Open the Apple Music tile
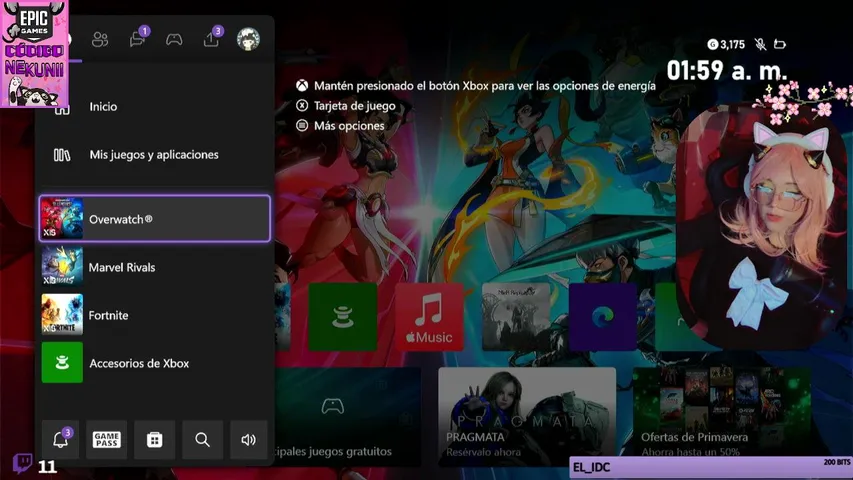This screenshot has width=853, height=480. tap(429, 317)
